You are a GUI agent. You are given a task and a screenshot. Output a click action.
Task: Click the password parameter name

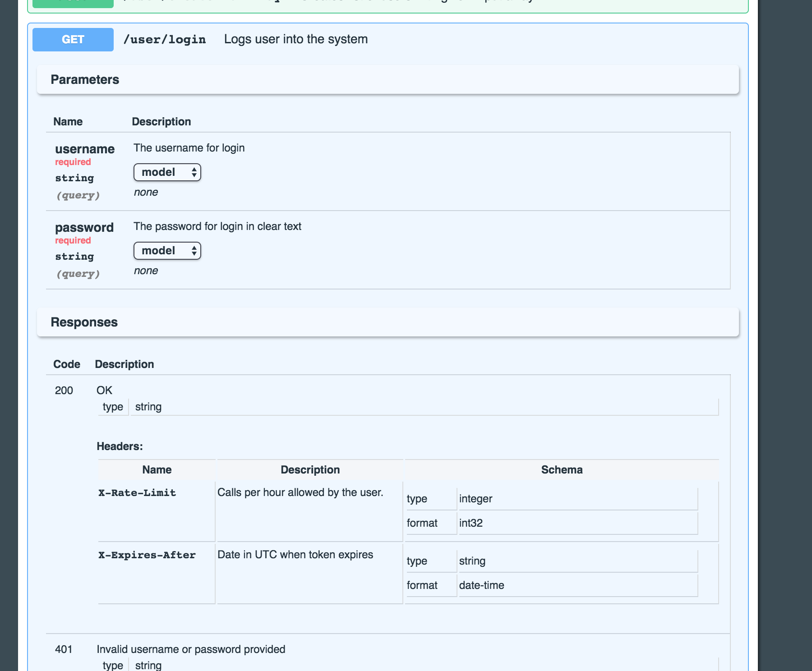click(84, 228)
